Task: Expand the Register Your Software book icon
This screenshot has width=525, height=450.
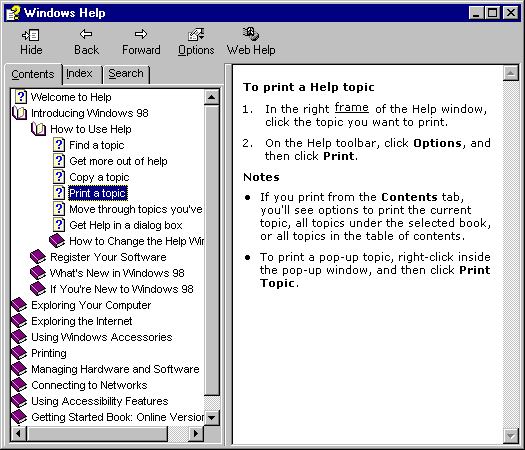Action: pyautogui.click(x=38, y=257)
